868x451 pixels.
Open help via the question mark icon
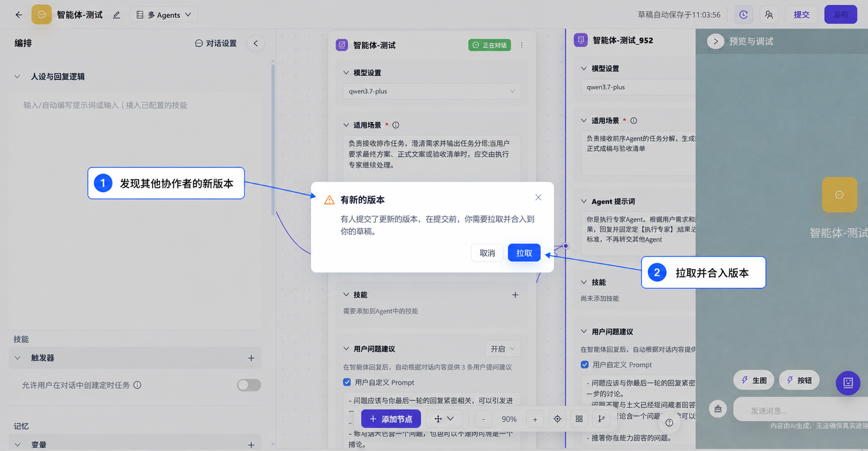pyautogui.click(x=669, y=423)
